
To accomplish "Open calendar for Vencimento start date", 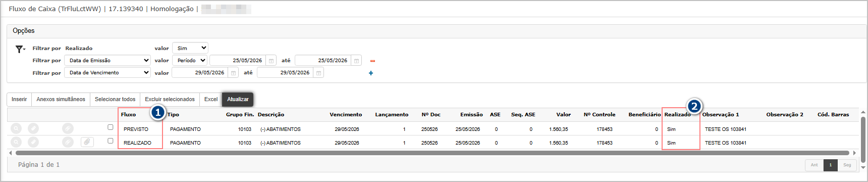I will [233, 73].
